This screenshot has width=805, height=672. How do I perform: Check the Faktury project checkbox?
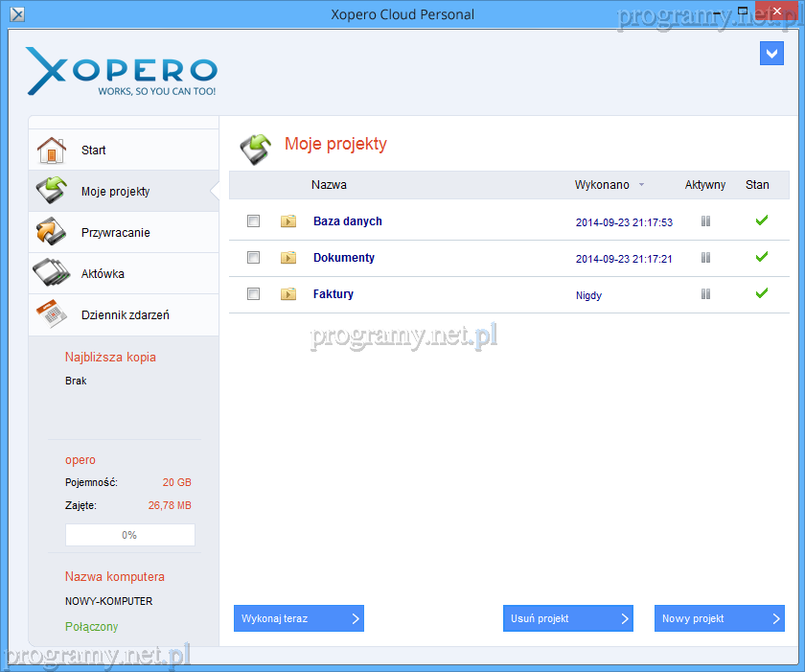254,294
